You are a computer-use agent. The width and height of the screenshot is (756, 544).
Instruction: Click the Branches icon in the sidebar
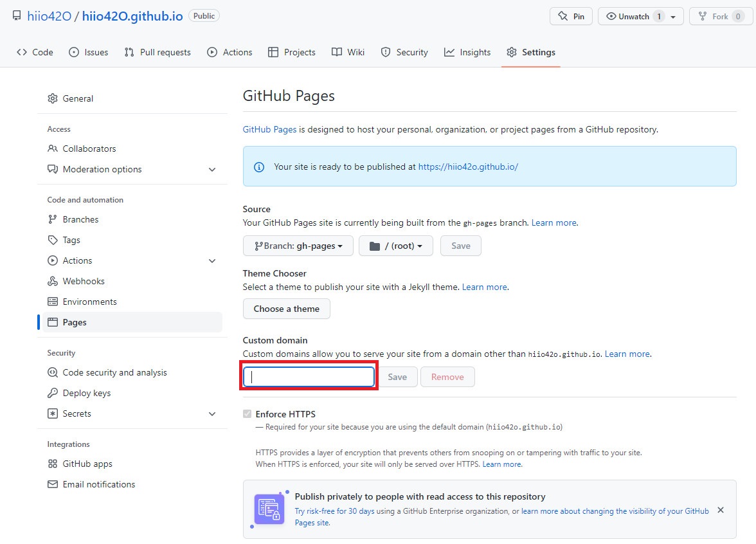point(53,219)
